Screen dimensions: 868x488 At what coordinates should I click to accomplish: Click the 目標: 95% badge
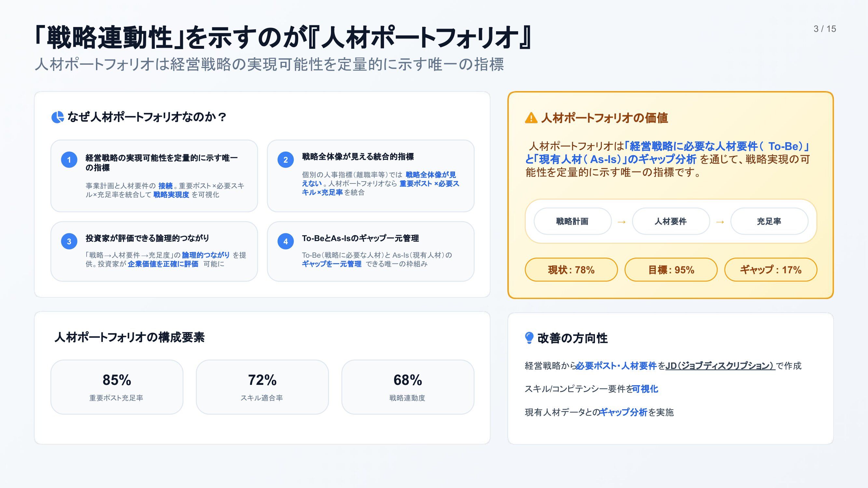pyautogui.click(x=671, y=270)
